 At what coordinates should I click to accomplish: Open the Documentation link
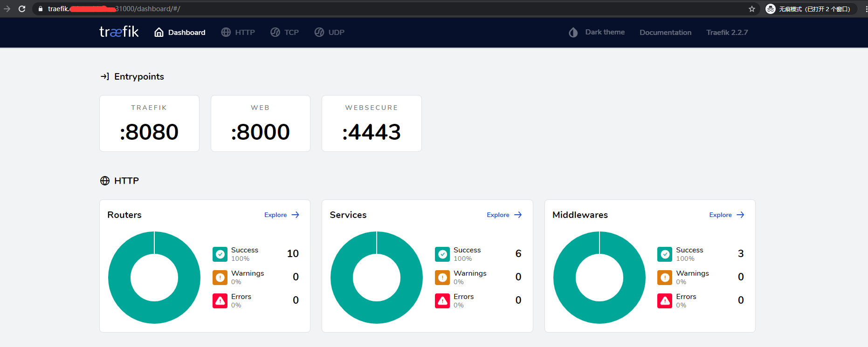pos(665,32)
